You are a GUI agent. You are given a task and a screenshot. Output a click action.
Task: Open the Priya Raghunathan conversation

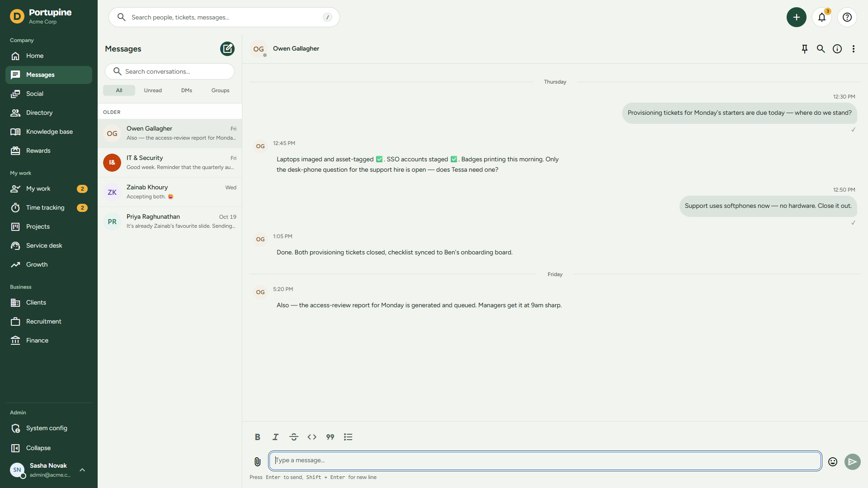pos(170,222)
